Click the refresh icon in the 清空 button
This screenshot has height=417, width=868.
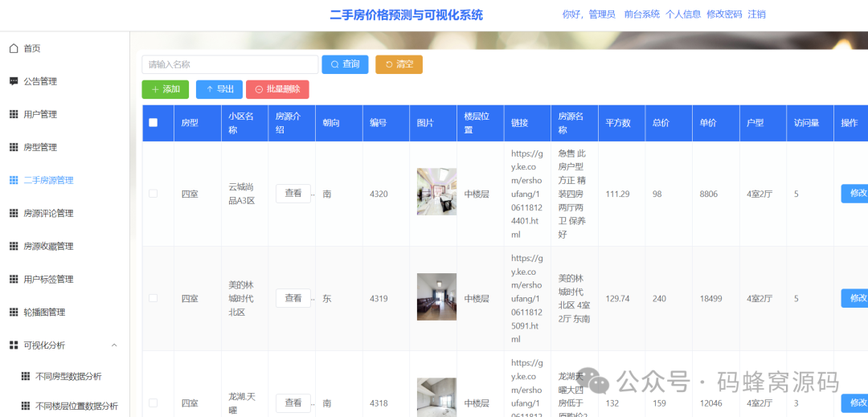click(389, 64)
